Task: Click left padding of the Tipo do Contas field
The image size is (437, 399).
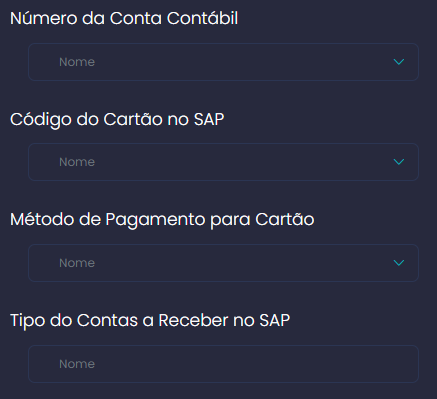Action: [x=43, y=364]
